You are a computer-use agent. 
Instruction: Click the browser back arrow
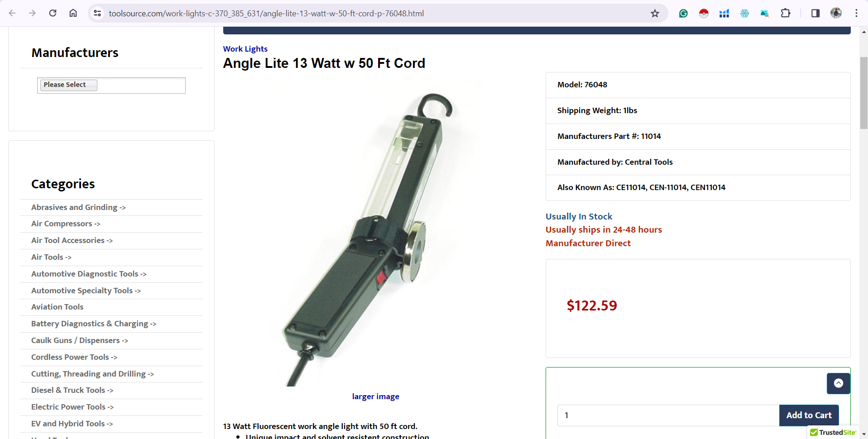12,13
